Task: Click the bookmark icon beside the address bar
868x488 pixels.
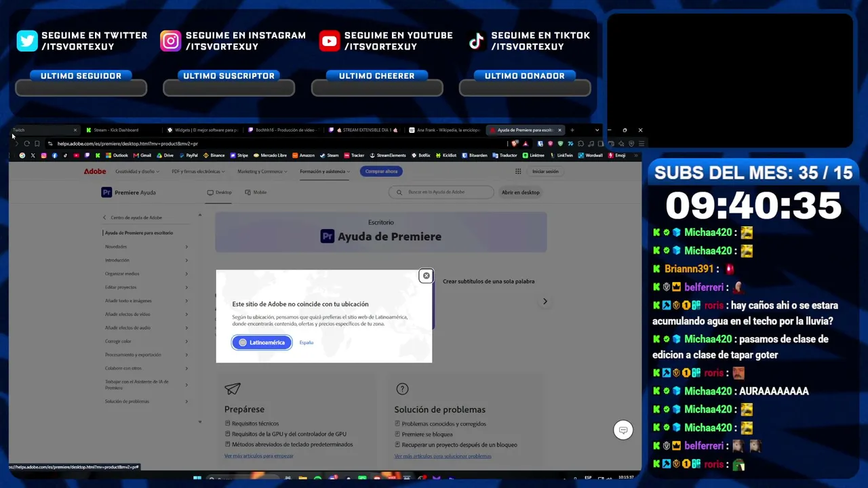Action: click(37, 144)
